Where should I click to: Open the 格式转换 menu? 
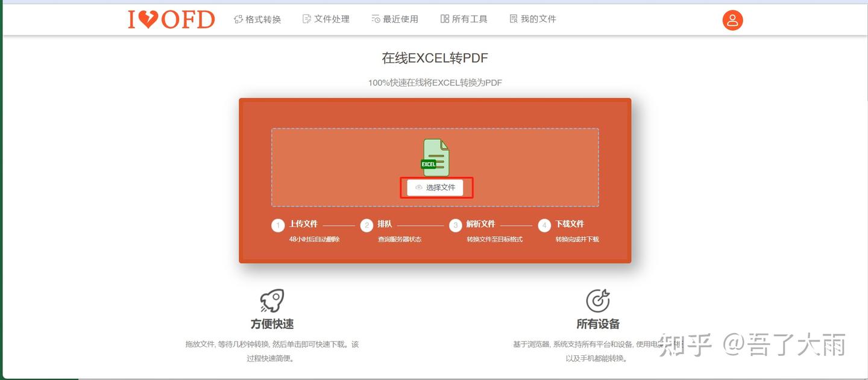(x=257, y=19)
